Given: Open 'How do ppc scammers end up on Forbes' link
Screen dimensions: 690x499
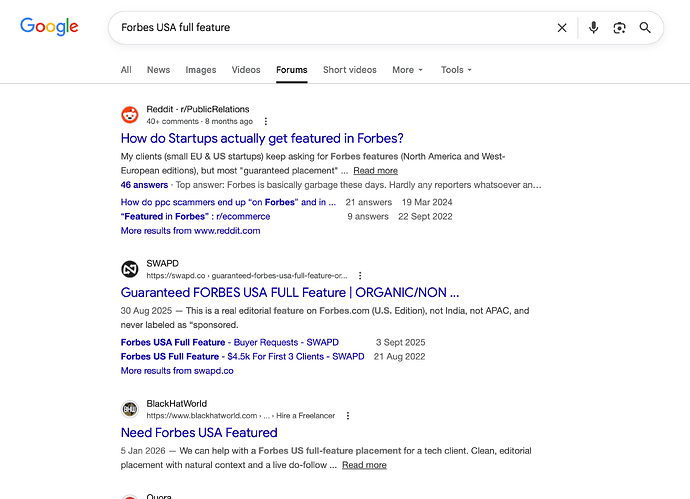Looking at the screenshot, I should point(228,202).
